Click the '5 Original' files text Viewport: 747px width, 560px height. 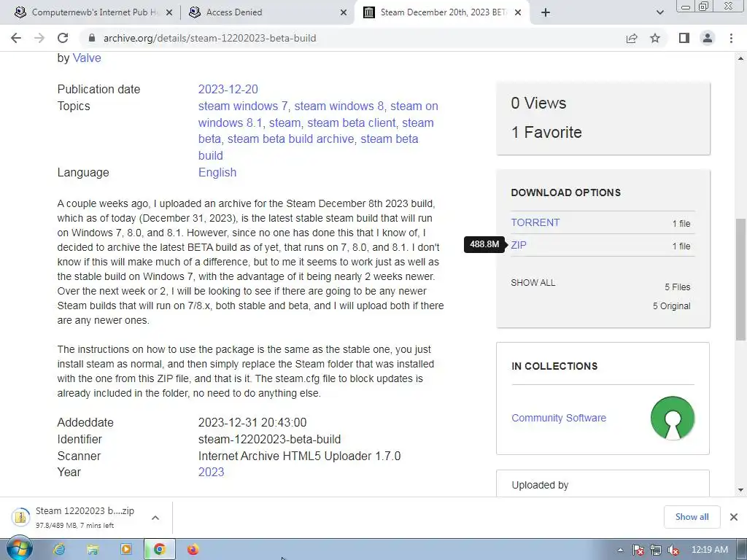(671, 306)
